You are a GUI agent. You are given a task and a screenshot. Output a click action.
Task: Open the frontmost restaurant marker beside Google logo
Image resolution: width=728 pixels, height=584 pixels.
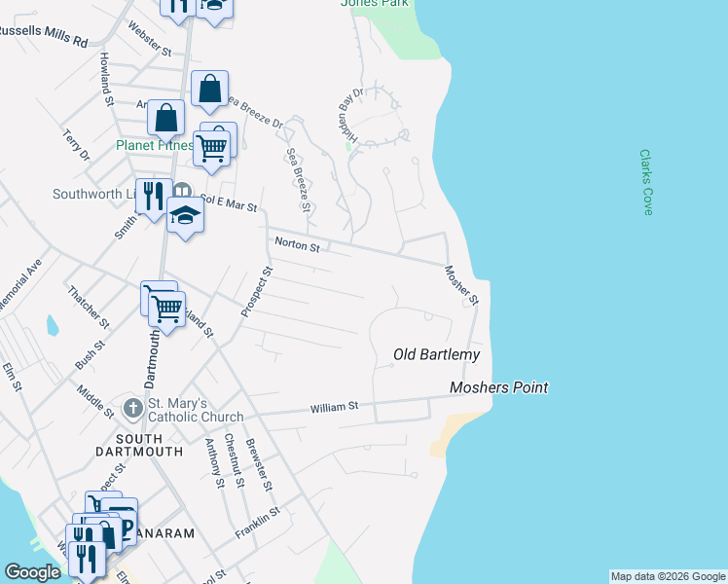coord(87,561)
